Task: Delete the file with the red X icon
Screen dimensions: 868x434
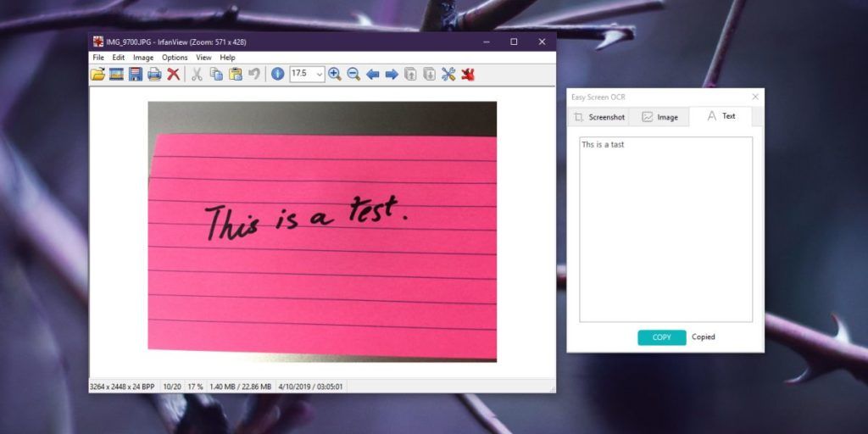Action: click(x=173, y=75)
